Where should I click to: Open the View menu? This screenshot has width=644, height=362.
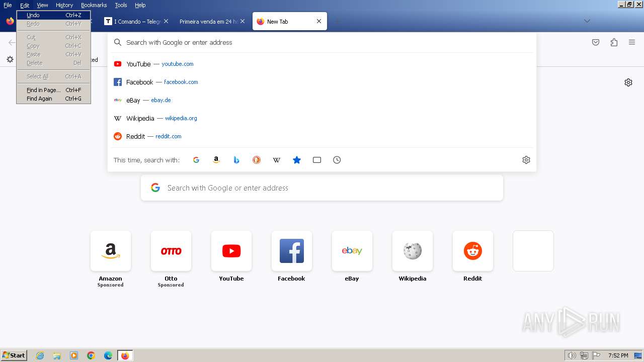pyautogui.click(x=42, y=5)
